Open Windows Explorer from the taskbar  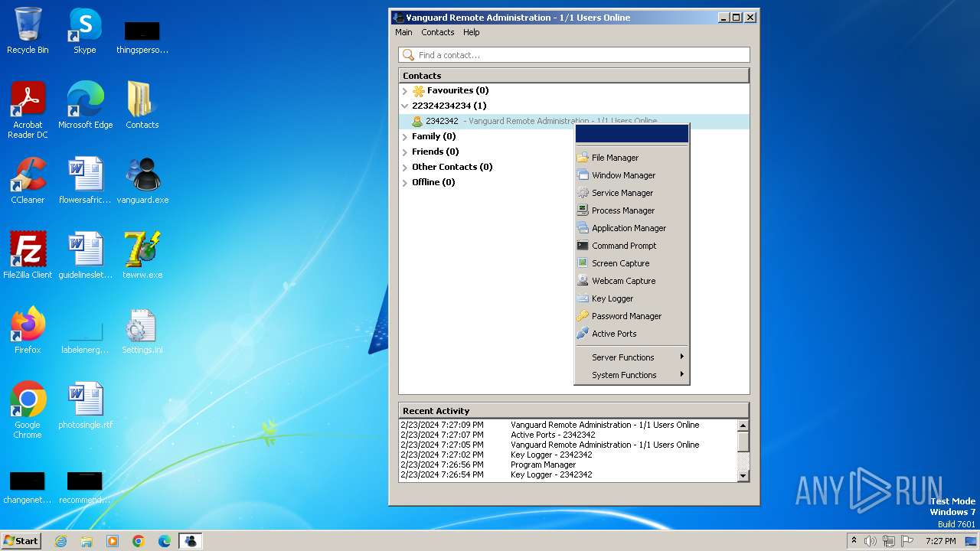click(x=87, y=541)
